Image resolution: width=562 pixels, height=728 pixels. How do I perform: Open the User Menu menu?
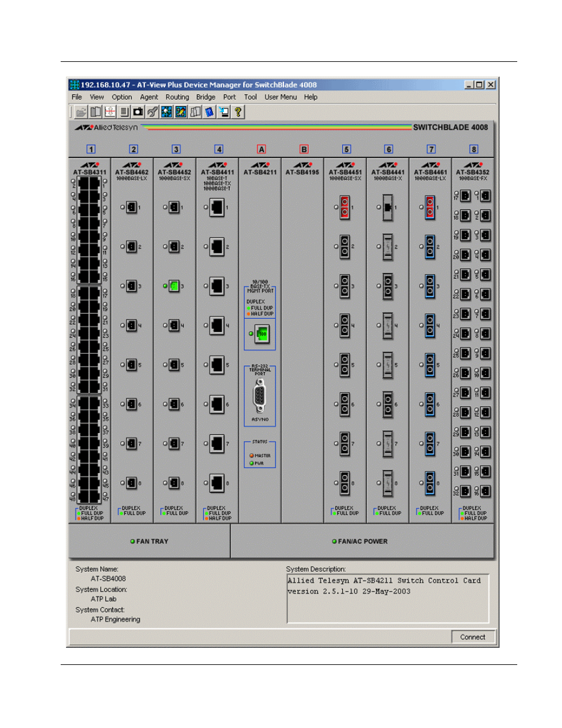280,97
